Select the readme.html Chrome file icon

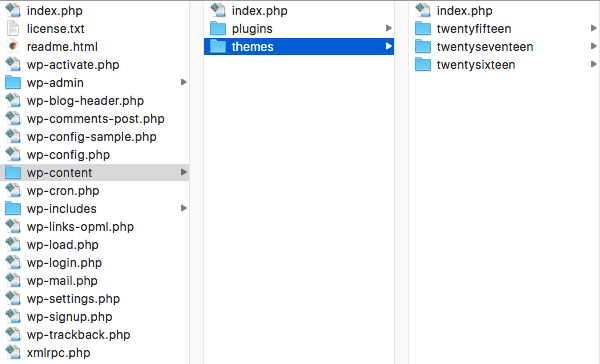click(x=13, y=47)
